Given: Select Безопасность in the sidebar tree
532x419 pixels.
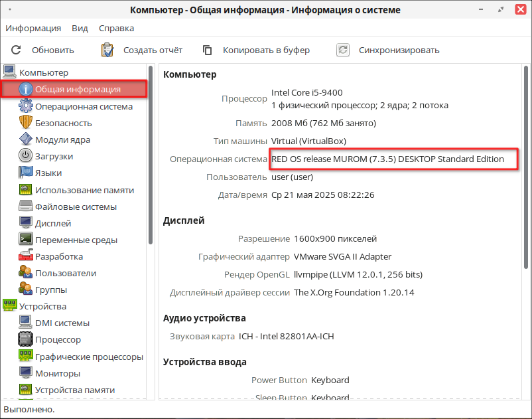Looking at the screenshot, I should pos(64,123).
